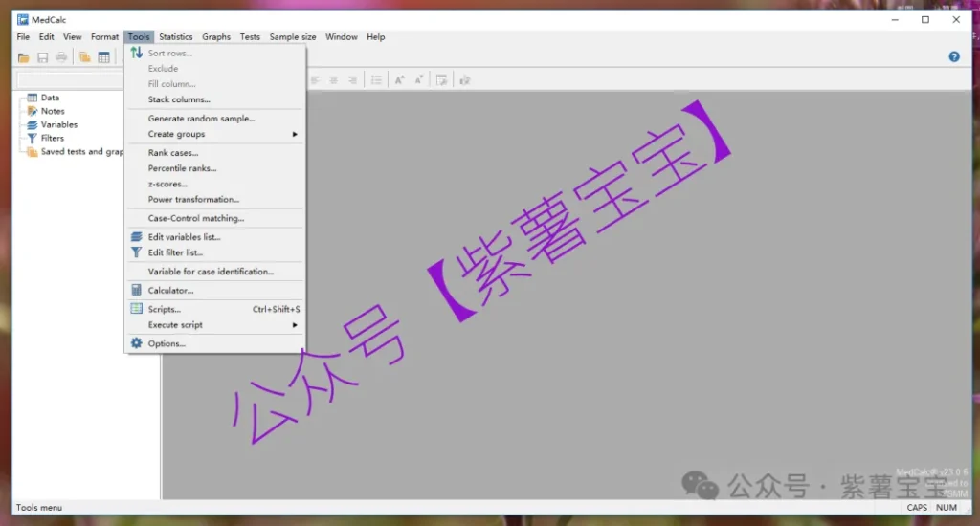The height and width of the screenshot is (526, 980).
Task: Open Scripts from the Tools menu
Action: click(x=164, y=310)
